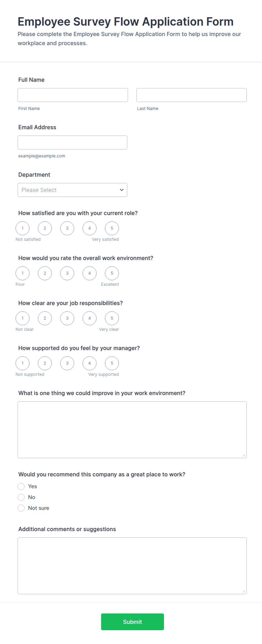Submit the employee survey form

[x=132, y=622]
